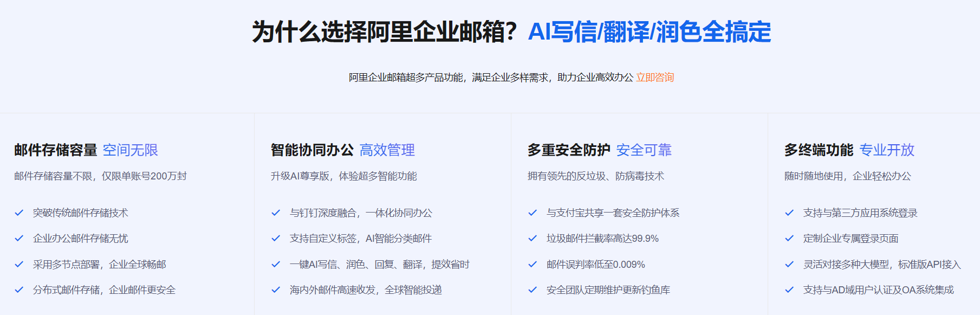Click the checkmark beside 海内外邮件高速收发
Image resolution: width=980 pixels, height=315 pixels.
click(276, 290)
